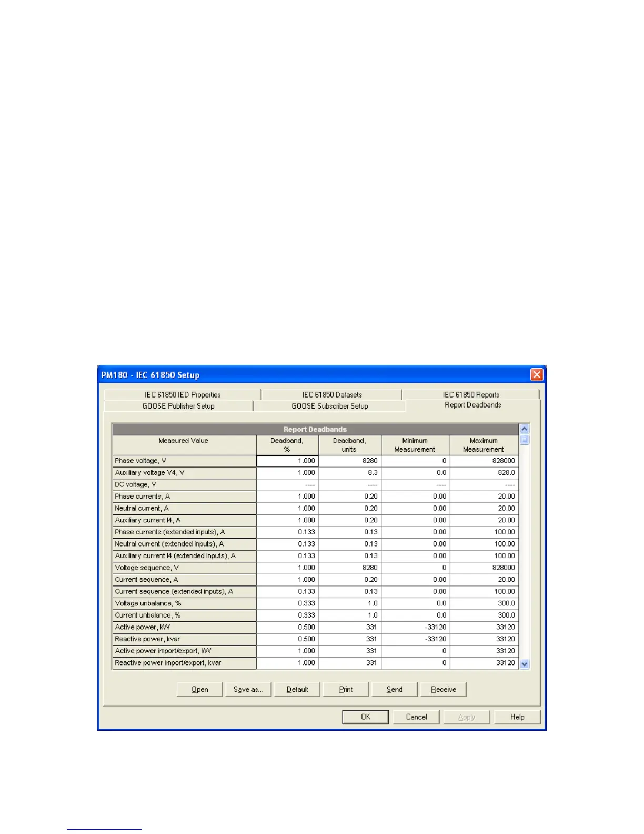Click the 'Phase voltage, V' row label
644x834 pixels.
point(184,461)
